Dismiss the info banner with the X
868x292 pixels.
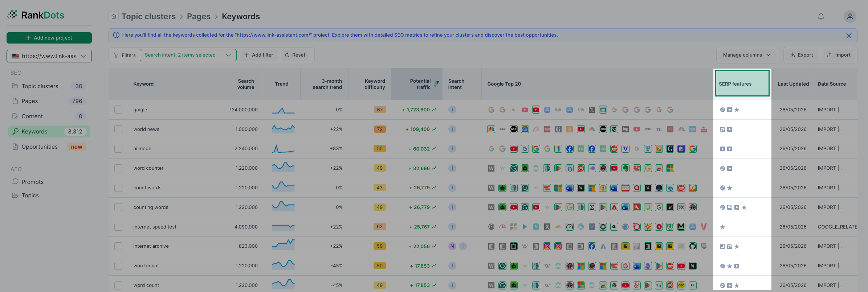point(849,36)
